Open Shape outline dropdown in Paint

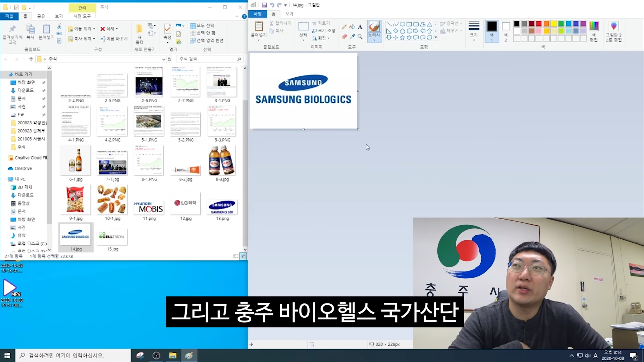(451, 23)
